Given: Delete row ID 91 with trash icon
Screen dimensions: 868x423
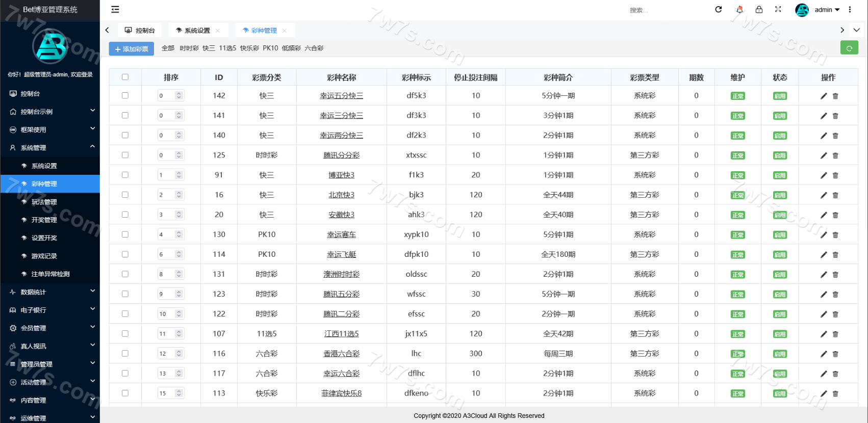Looking at the screenshot, I should coord(835,175).
